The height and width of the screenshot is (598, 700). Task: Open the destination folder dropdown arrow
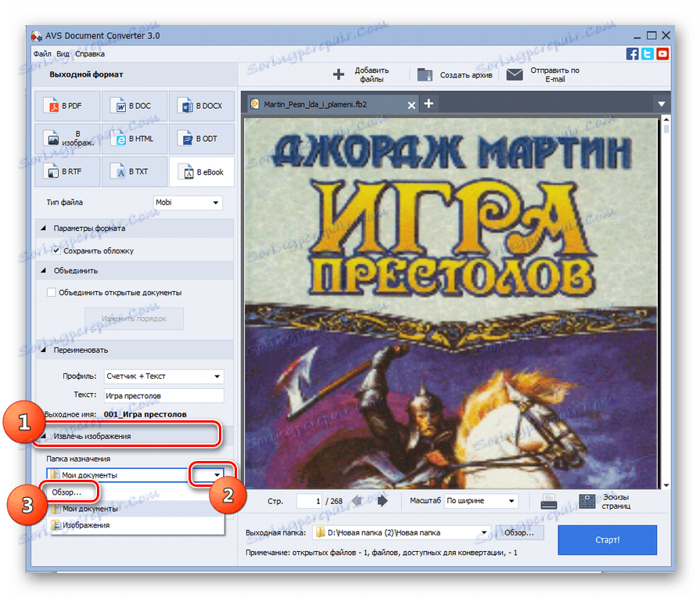tap(217, 474)
